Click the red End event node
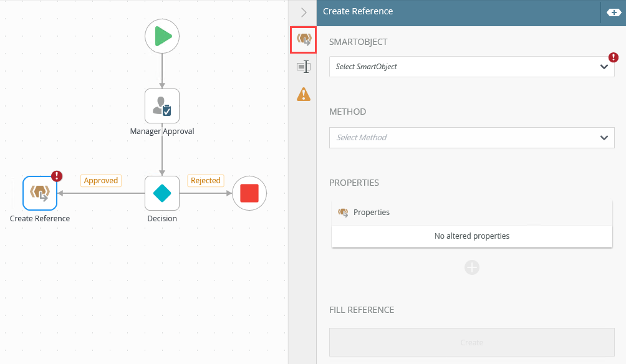626x364 pixels. [x=249, y=193]
